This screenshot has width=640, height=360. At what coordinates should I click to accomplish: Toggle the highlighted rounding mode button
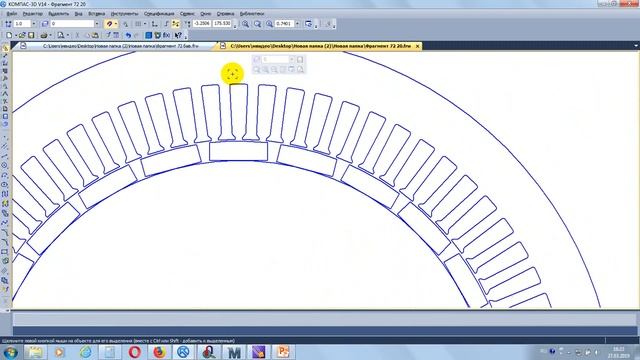click(x=176, y=24)
